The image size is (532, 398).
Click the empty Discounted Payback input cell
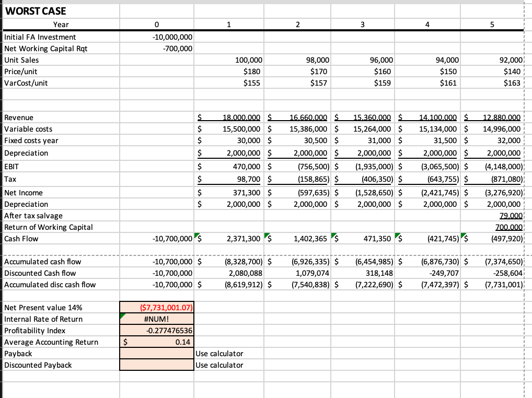156,365
